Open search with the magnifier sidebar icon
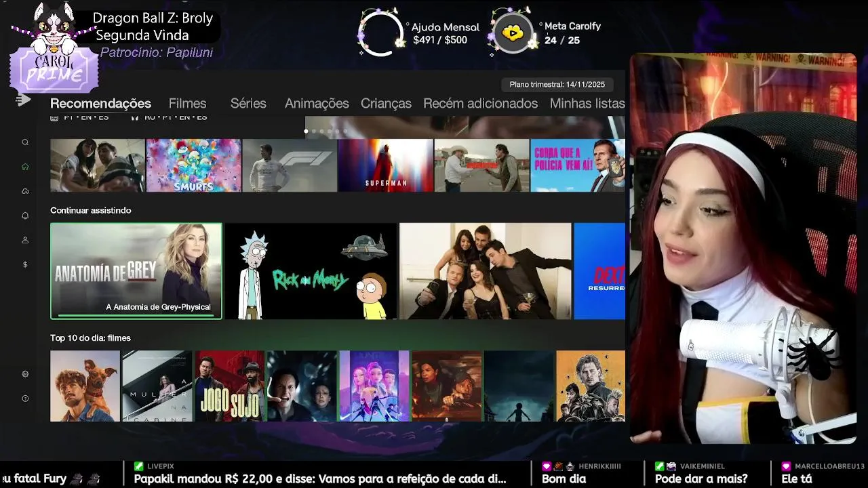The height and width of the screenshot is (488, 868). coord(25,142)
